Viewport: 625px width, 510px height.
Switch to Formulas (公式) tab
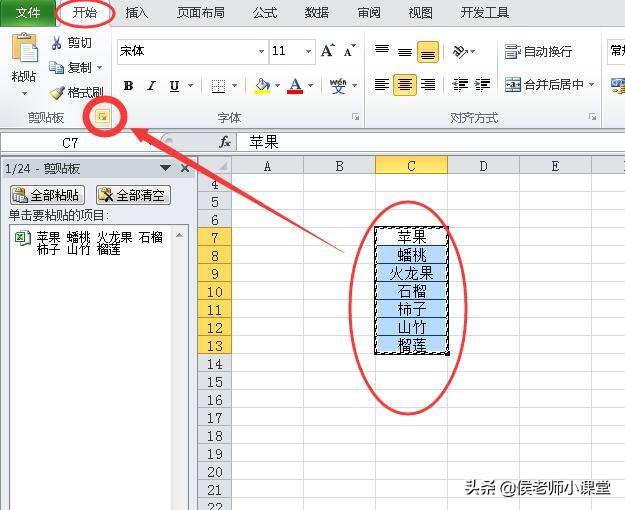(x=265, y=13)
